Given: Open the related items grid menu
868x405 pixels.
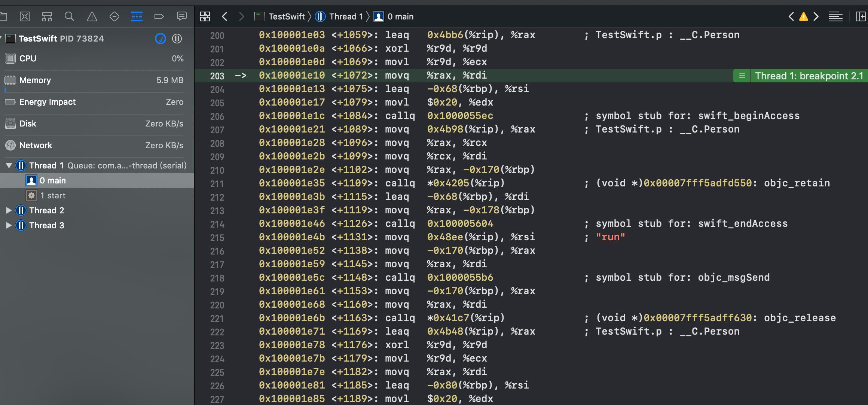Looking at the screenshot, I should click(x=205, y=16).
